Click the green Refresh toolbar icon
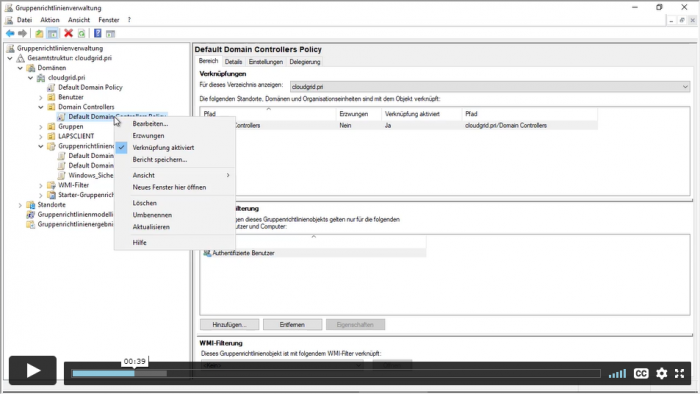The height and width of the screenshot is (394, 700). 81,33
